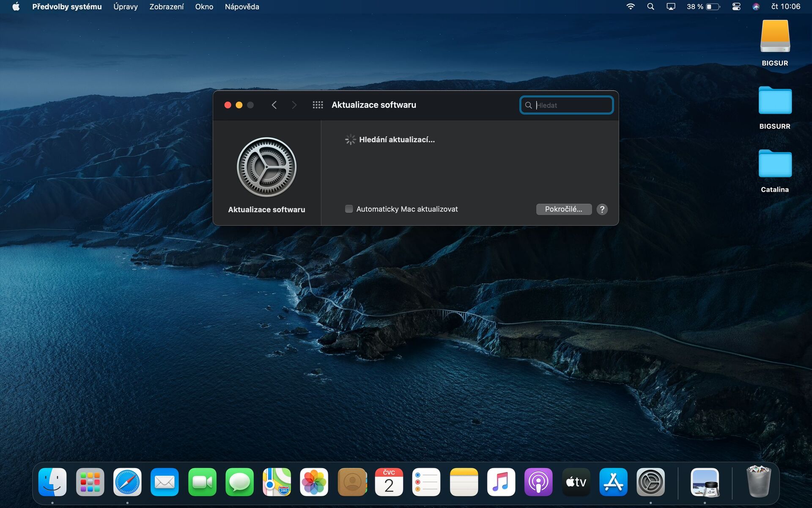Open the Software Update gear icon pane
812x508 pixels.
coord(266,167)
